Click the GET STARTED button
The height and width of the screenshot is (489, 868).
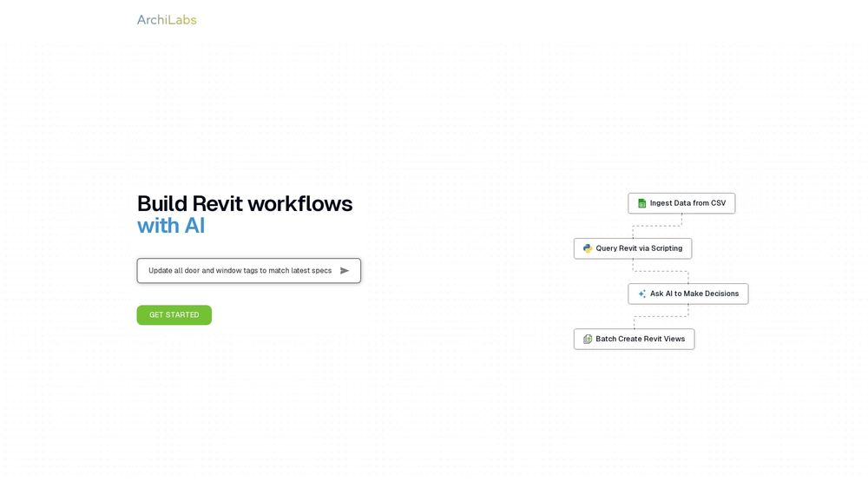(x=174, y=315)
